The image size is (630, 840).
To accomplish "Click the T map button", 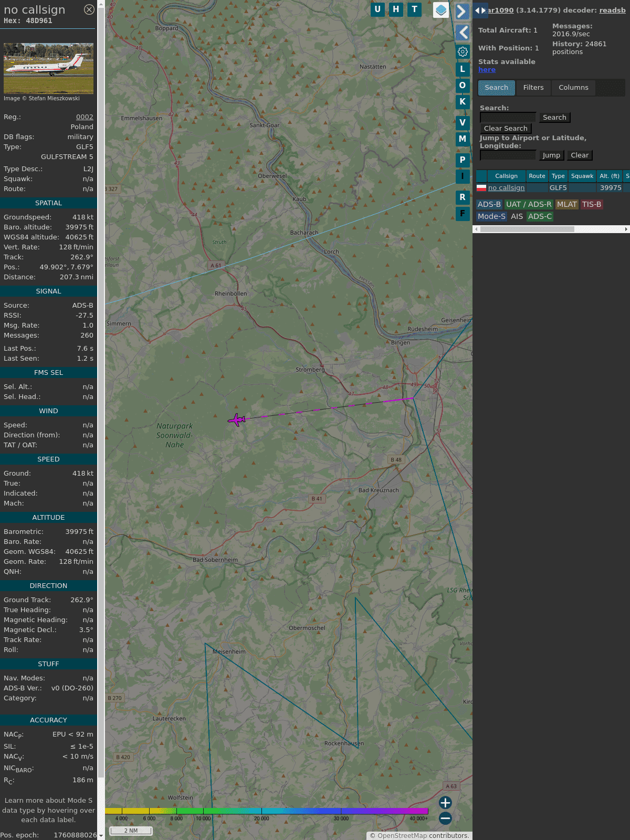I will click(415, 9).
